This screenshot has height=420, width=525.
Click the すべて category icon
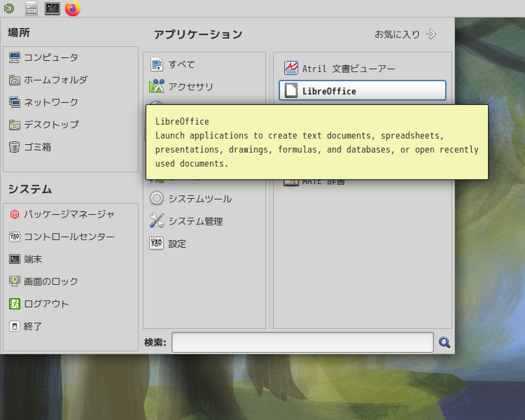(x=156, y=64)
